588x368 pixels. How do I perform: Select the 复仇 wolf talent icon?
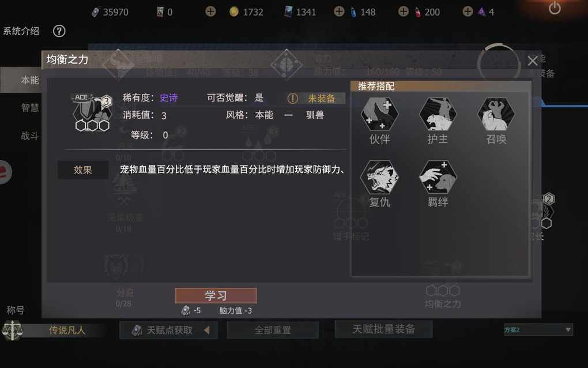[x=379, y=177]
